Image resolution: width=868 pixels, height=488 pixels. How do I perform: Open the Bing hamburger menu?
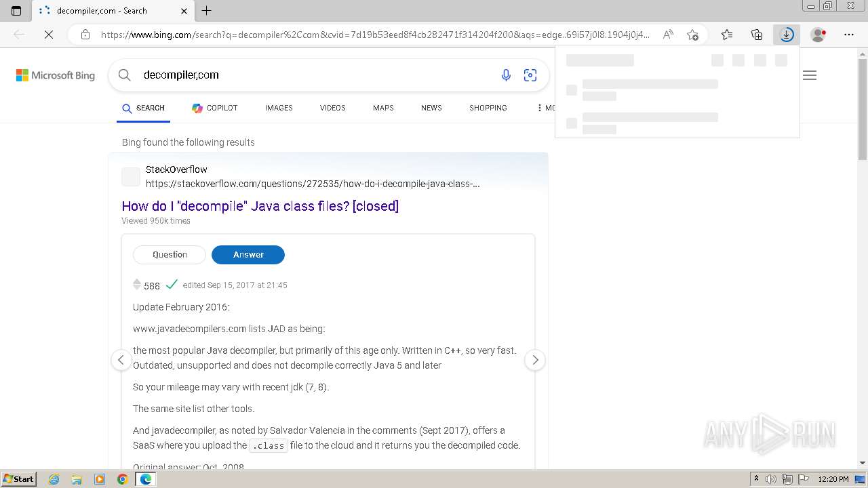point(810,75)
